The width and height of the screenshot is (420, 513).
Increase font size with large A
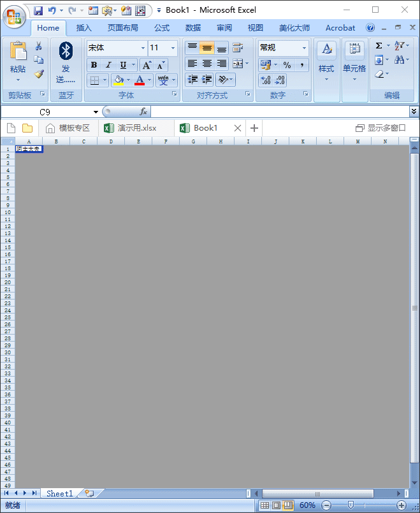tap(147, 65)
